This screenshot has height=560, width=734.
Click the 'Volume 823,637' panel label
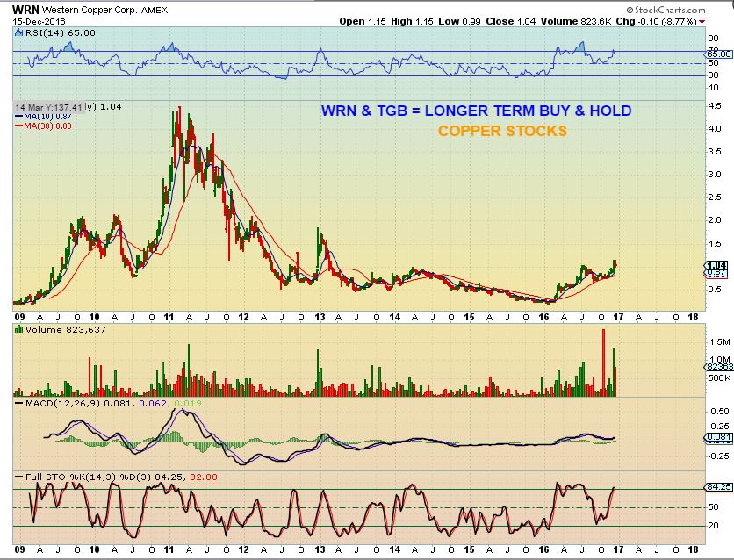click(x=66, y=330)
